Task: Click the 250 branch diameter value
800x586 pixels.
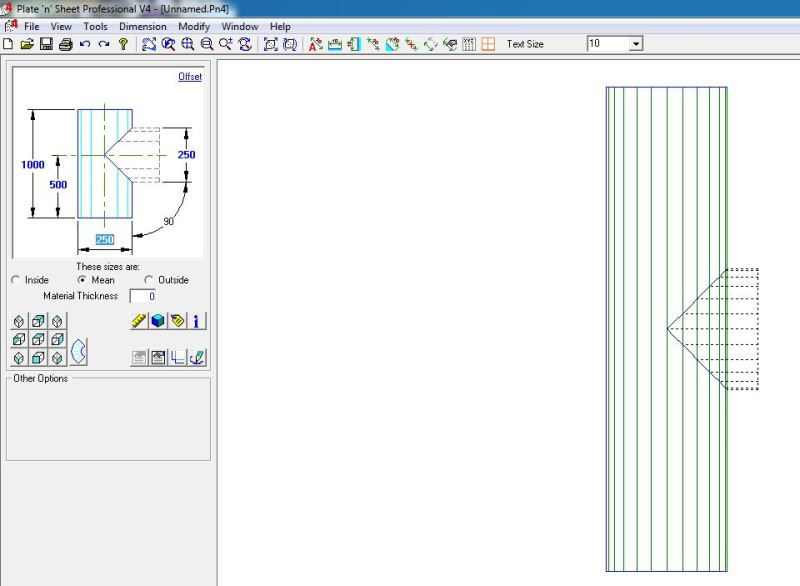Action: coord(186,155)
